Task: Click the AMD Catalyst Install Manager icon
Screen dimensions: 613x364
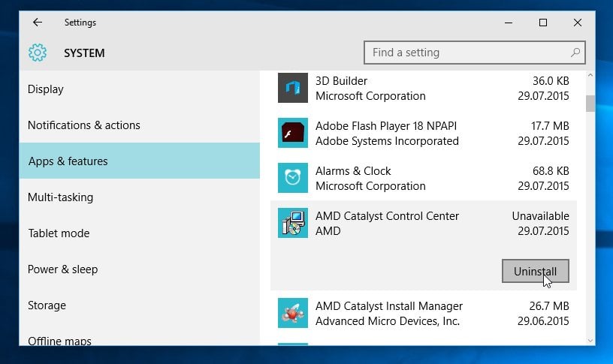Action: point(293,314)
